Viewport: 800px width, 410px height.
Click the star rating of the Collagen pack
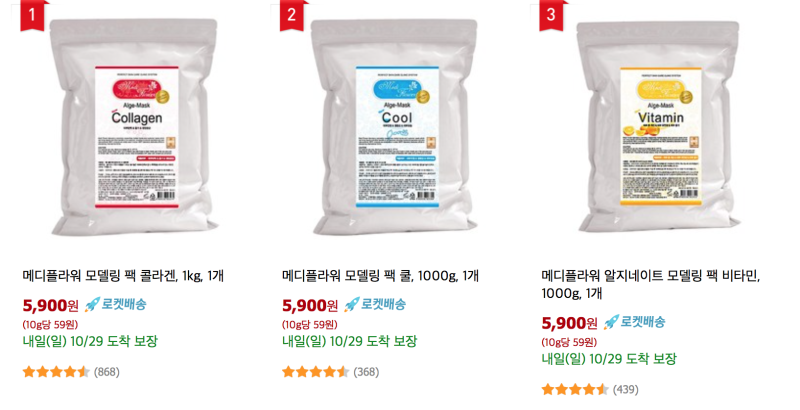(56, 372)
